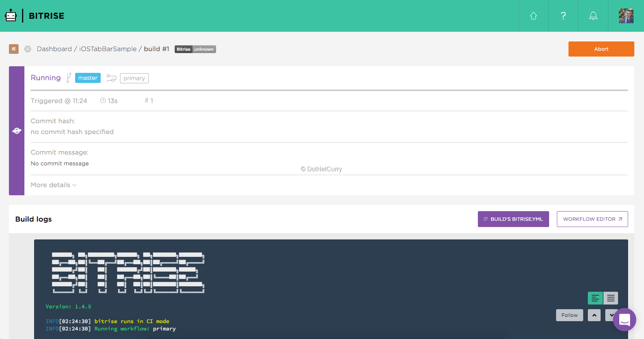Click 'Build logs' heading

pos(33,219)
